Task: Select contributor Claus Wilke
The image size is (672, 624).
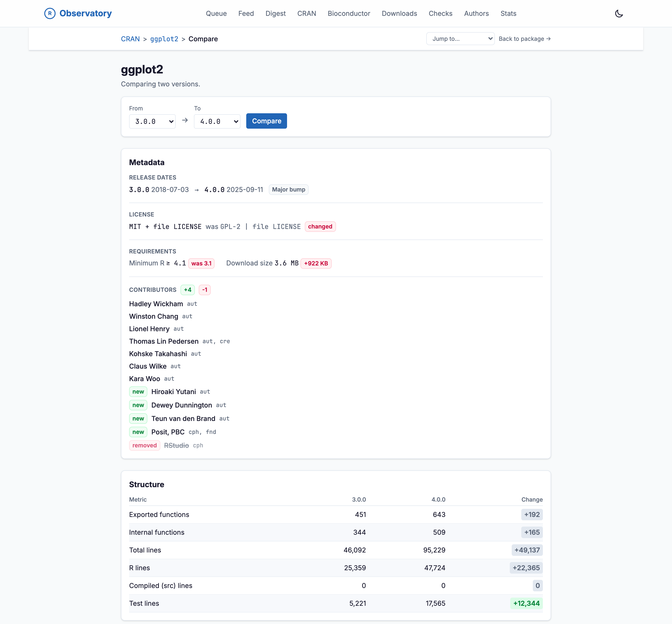Action: (148, 366)
